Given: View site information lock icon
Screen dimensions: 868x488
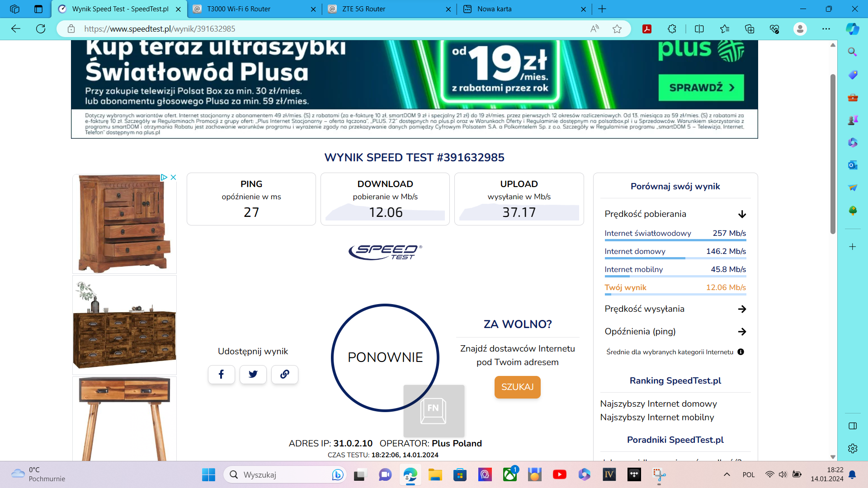Looking at the screenshot, I should [x=71, y=29].
